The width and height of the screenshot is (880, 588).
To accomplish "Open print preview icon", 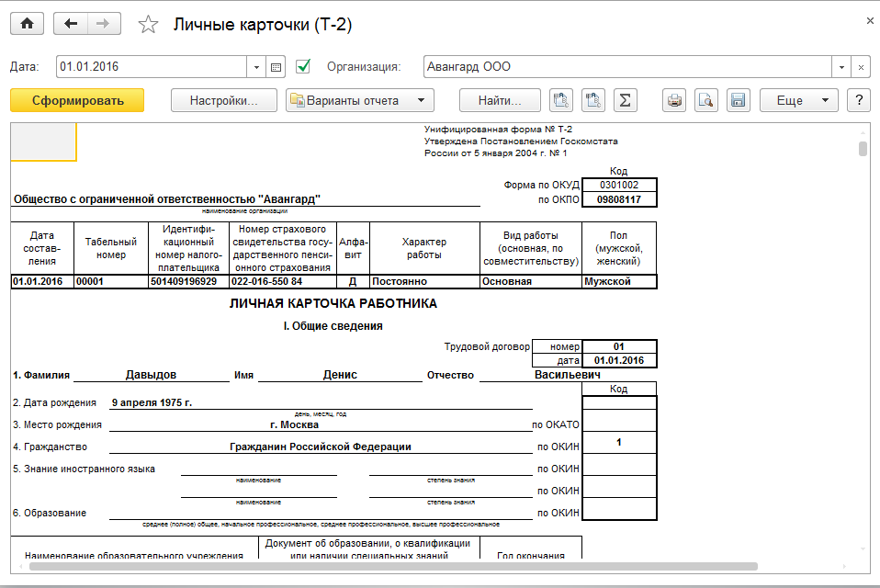I will tap(705, 100).
